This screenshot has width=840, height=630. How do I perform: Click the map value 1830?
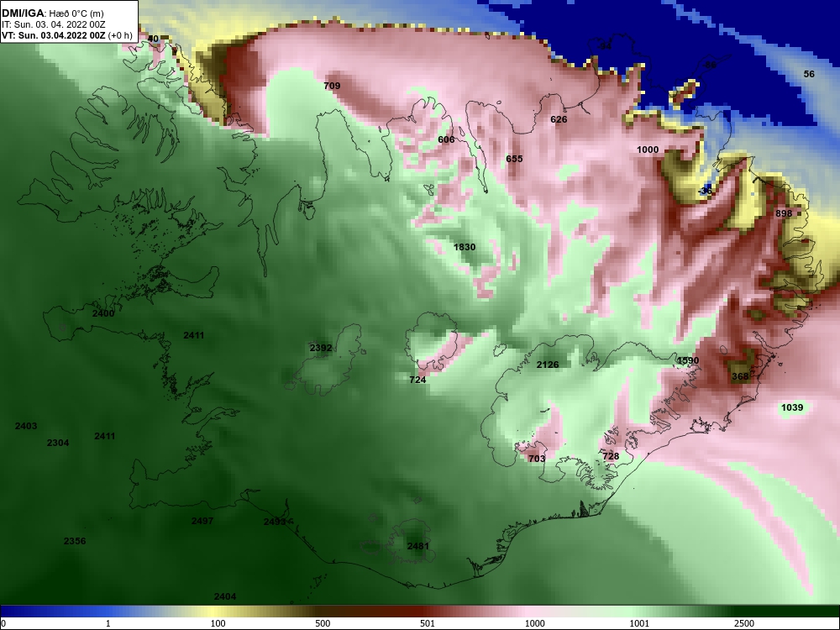(x=465, y=248)
